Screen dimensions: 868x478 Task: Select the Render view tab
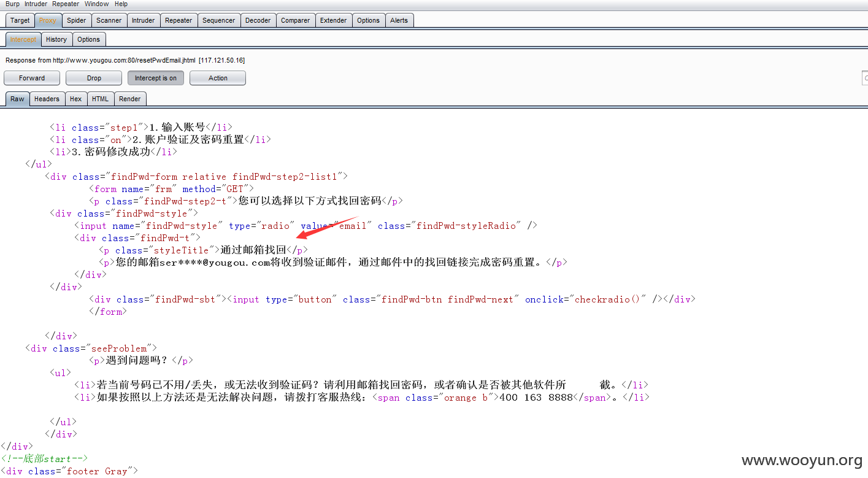[x=130, y=99]
